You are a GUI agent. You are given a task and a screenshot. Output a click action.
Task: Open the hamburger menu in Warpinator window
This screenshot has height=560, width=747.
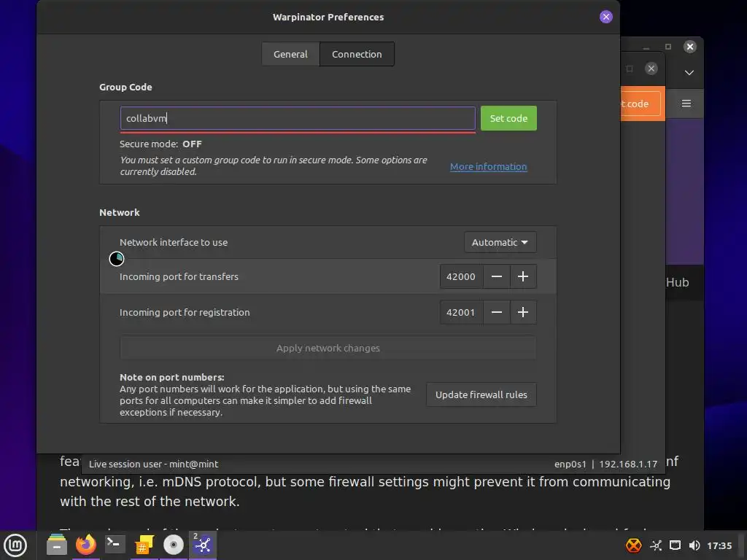[686, 104]
